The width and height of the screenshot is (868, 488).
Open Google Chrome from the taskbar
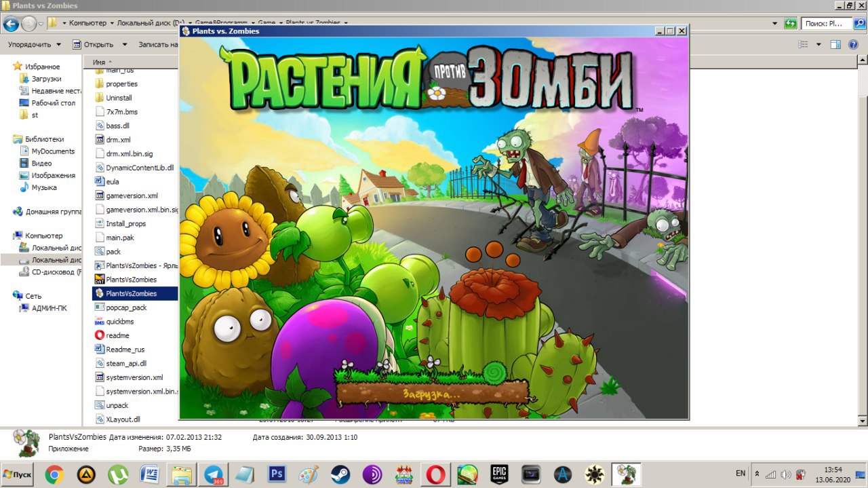pyautogui.click(x=55, y=474)
